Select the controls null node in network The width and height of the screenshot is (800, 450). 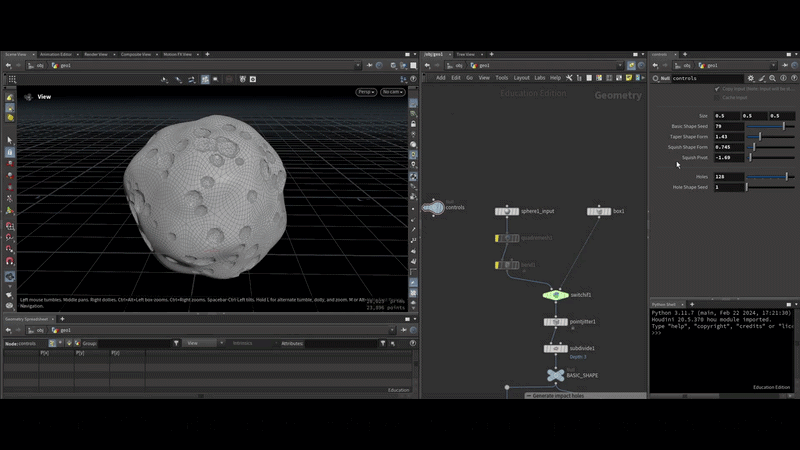point(433,208)
